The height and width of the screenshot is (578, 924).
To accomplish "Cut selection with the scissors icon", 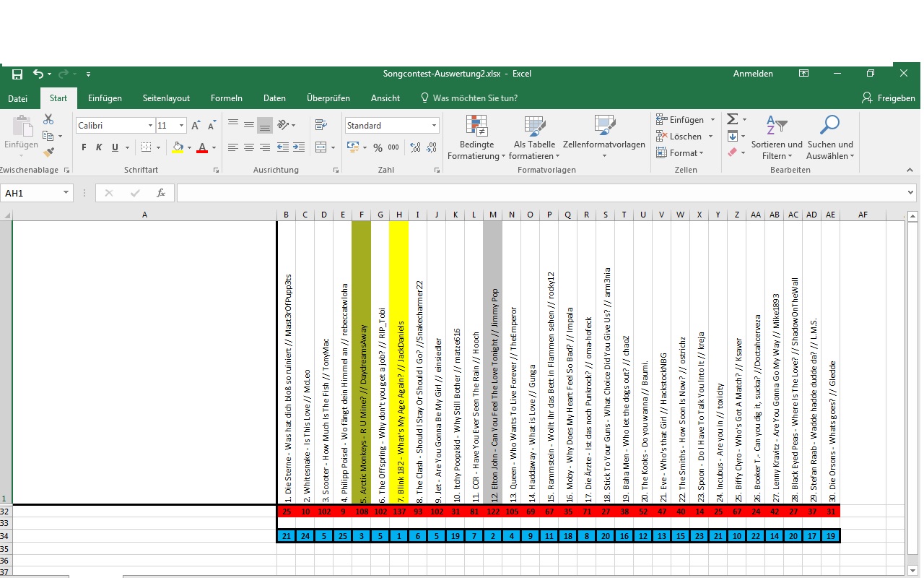I will pos(48,119).
